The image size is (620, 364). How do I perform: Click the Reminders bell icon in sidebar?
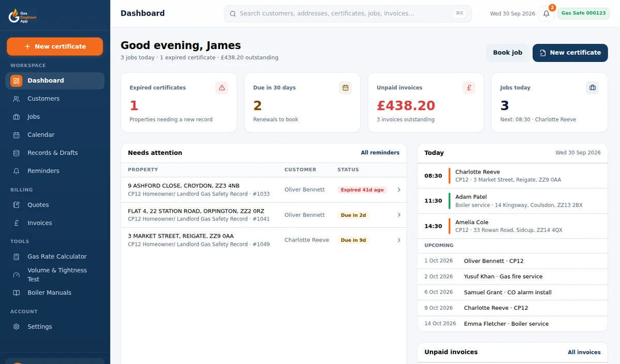click(x=17, y=171)
